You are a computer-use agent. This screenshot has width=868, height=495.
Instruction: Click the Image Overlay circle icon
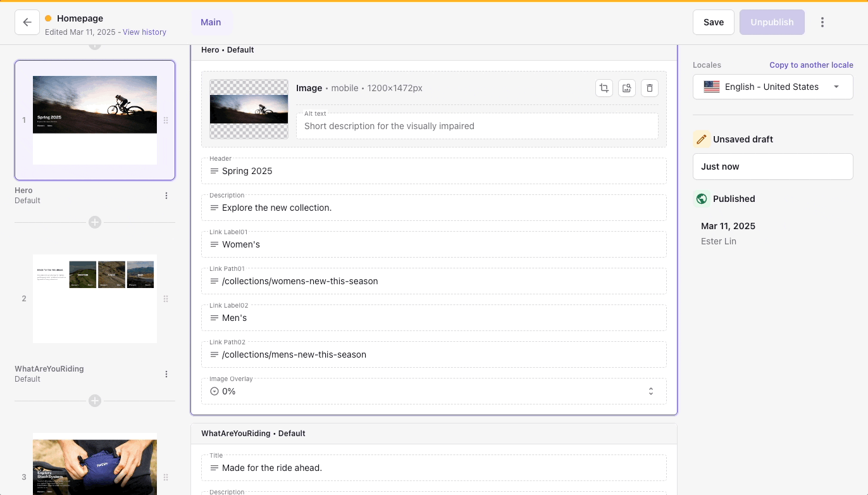coord(214,391)
